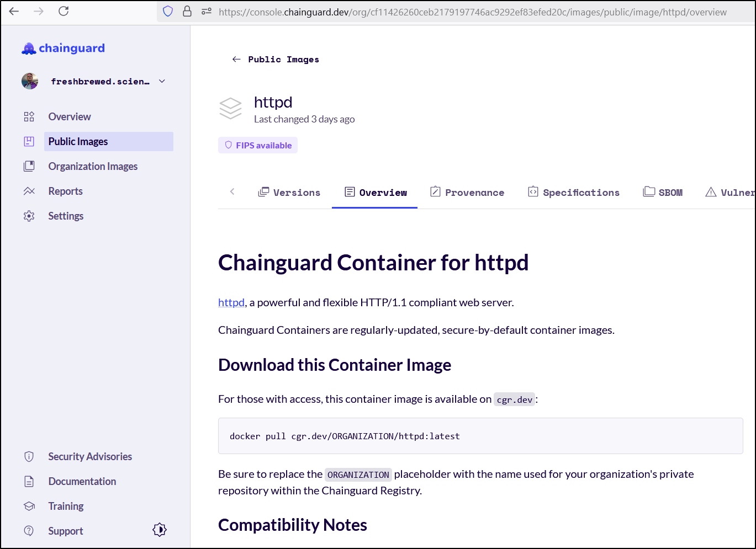This screenshot has width=756, height=549.
Task: Click the Documentation page icon
Action: [29, 481]
